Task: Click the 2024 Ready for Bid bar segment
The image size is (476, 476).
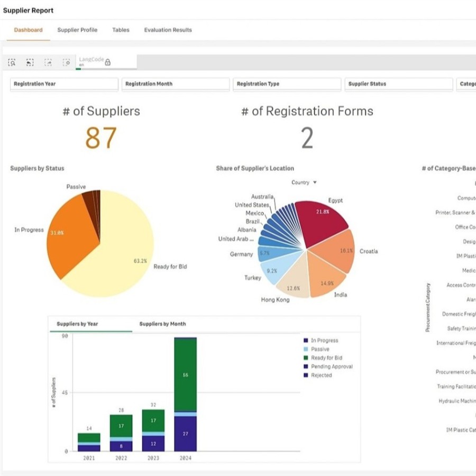Action: coord(185,374)
